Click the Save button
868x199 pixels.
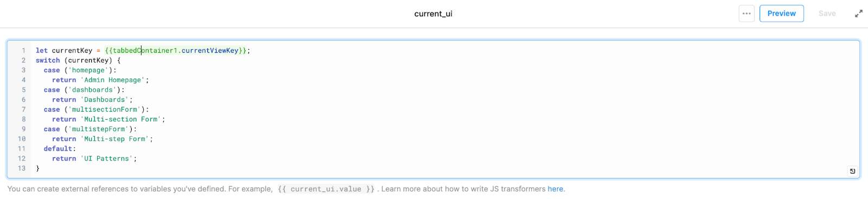tap(827, 14)
